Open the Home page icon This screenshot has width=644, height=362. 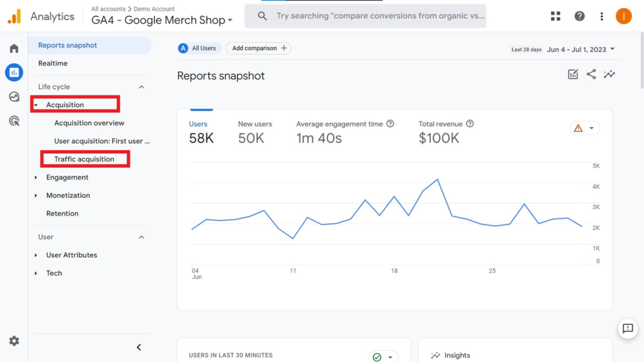tap(14, 48)
